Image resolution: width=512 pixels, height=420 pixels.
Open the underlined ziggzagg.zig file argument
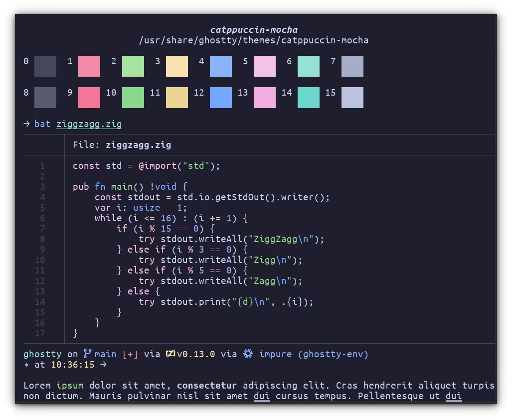pos(89,125)
